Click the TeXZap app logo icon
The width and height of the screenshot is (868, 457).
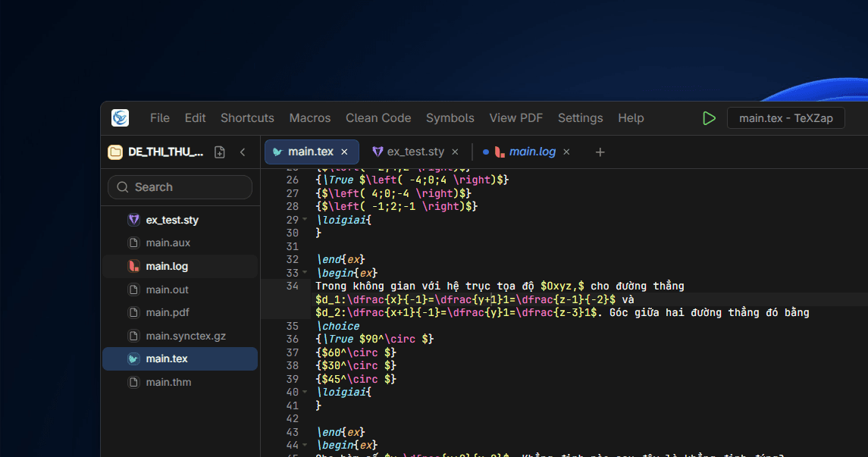(x=120, y=117)
